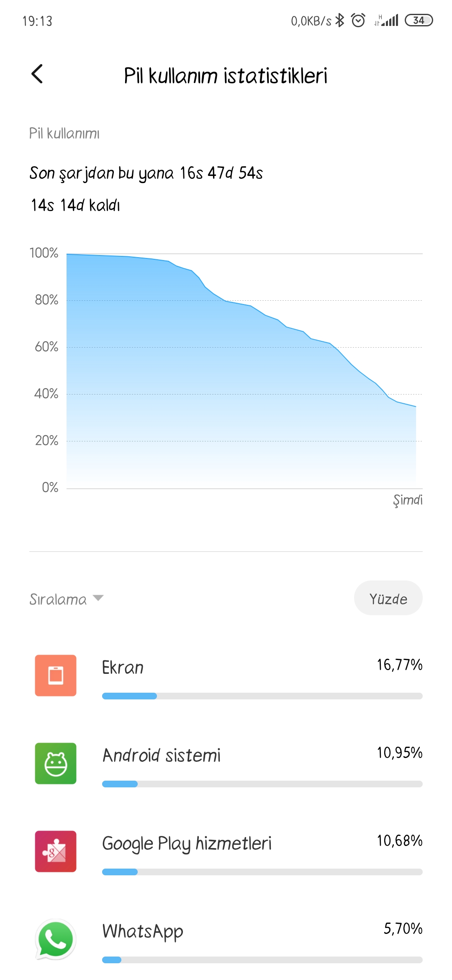Tap the WhatsApp usage progress bar
Screen dimensions: 452x980
pyautogui.click(x=262, y=960)
